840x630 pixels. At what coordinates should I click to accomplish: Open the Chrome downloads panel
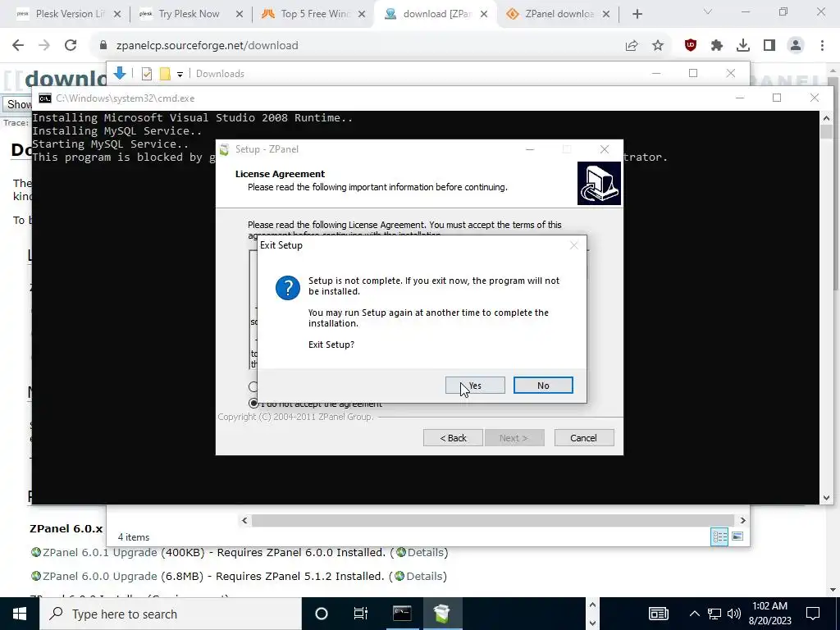(743, 46)
